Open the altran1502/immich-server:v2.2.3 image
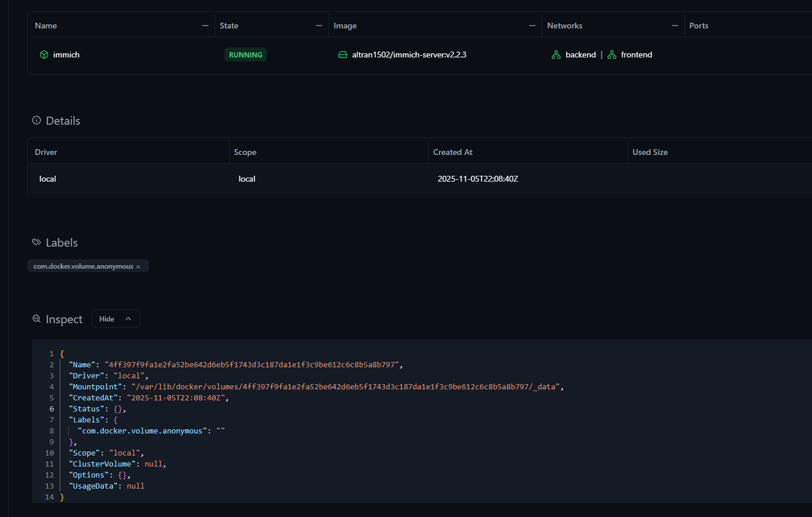Screen dimensions: 812x517 [x=409, y=55]
